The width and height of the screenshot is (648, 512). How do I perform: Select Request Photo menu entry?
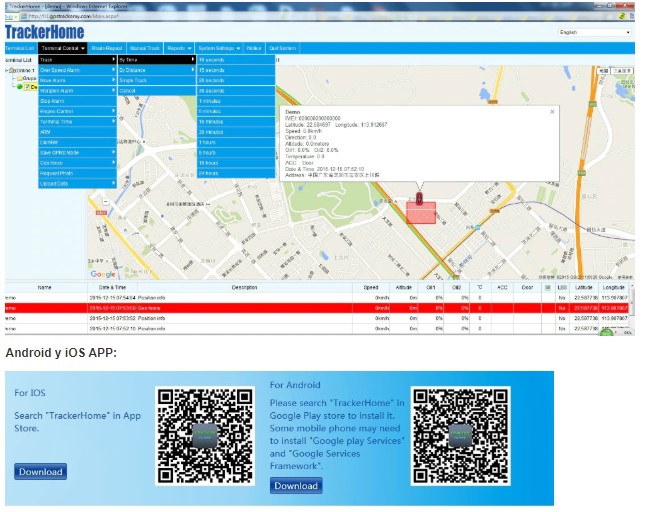78,174
